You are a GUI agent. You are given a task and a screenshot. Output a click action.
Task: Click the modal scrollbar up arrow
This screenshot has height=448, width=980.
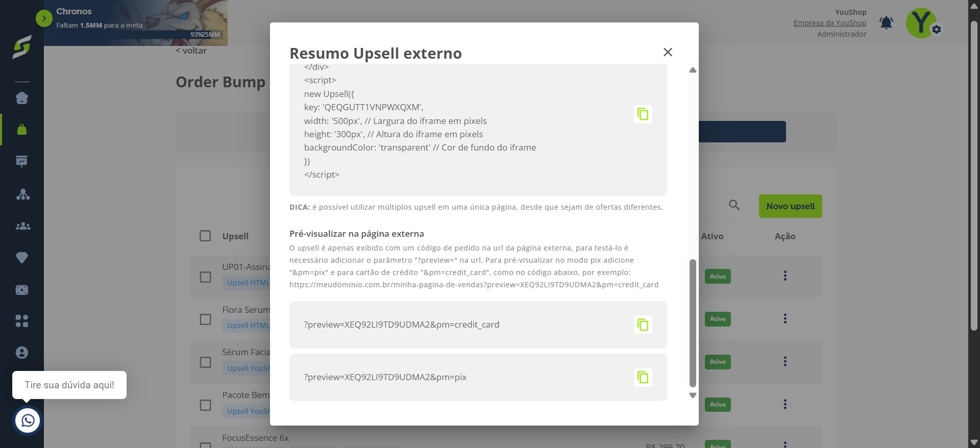[693, 70]
